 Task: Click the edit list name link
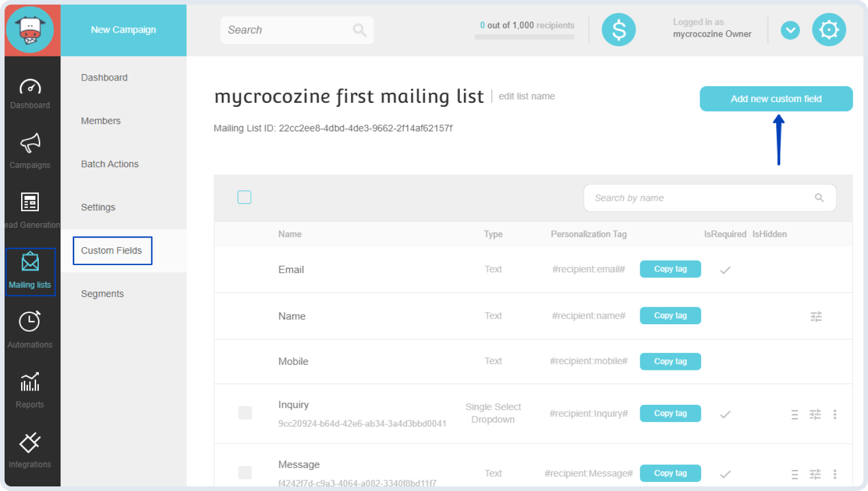(x=527, y=96)
